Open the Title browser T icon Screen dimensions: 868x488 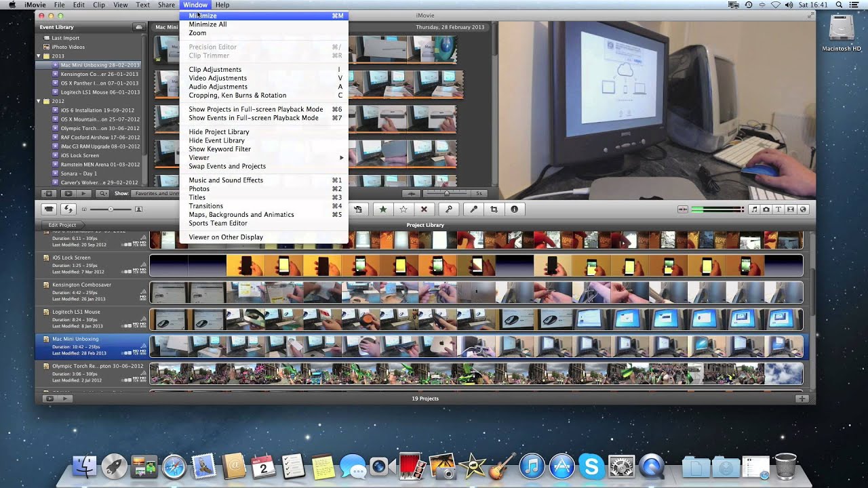coord(778,209)
